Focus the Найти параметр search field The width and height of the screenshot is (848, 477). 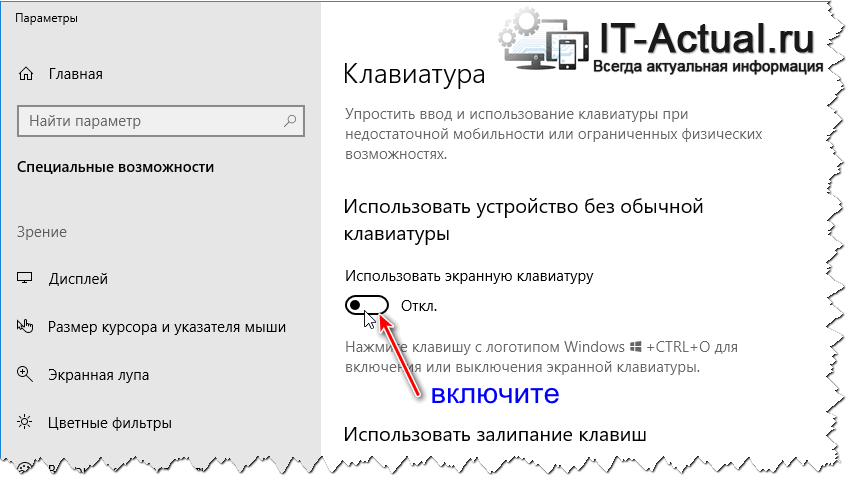150,121
